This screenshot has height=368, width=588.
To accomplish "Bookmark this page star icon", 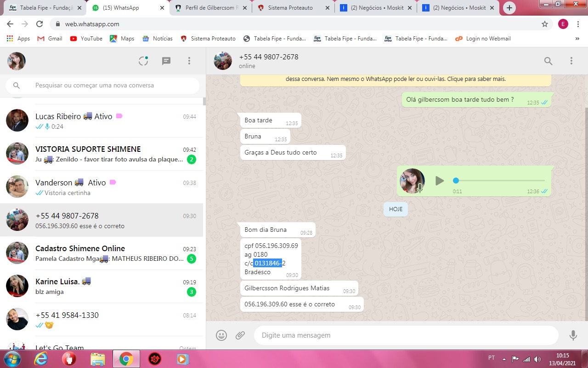I will pyautogui.click(x=545, y=24).
